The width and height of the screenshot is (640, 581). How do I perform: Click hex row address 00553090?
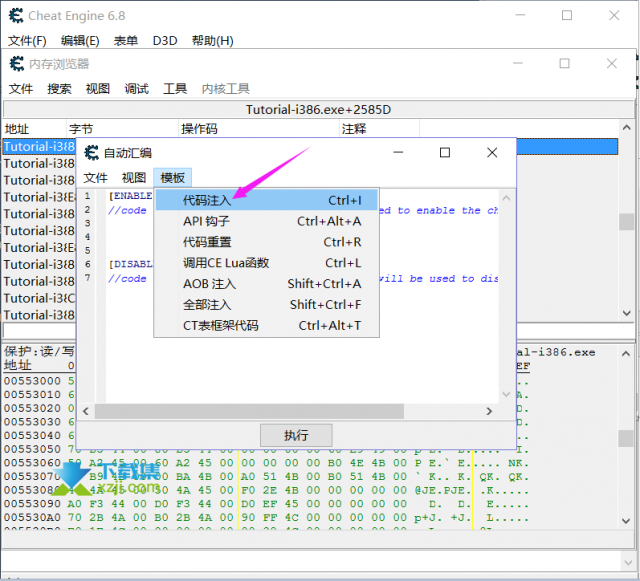tap(32, 504)
